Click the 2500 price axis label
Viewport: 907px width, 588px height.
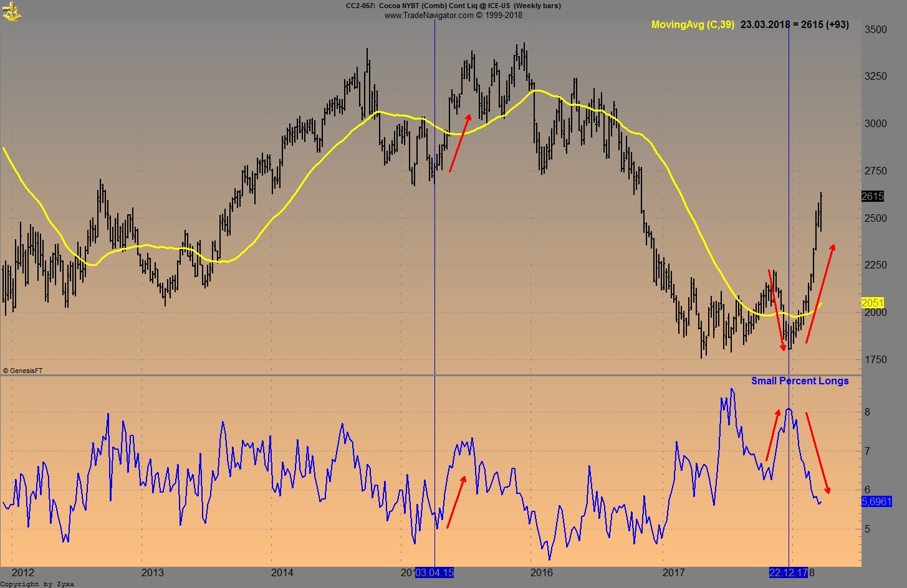pyautogui.click(x=875, y=219)
